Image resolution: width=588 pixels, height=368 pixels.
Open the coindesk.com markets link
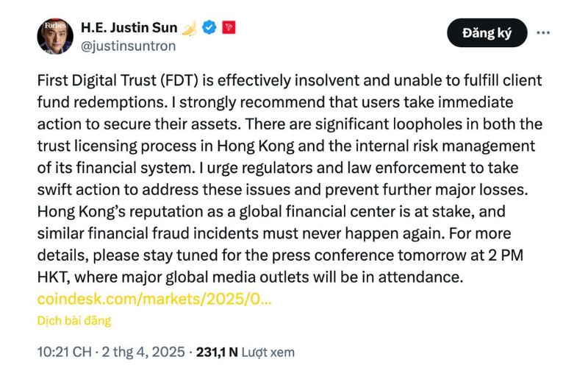(154, 300)
